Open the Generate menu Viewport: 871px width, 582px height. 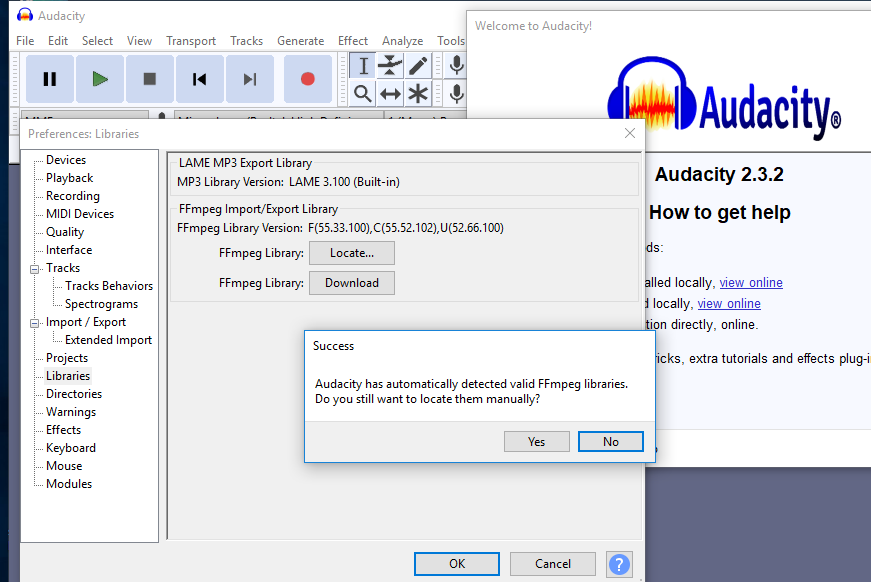pyautogui.click(x=301, y=41)
